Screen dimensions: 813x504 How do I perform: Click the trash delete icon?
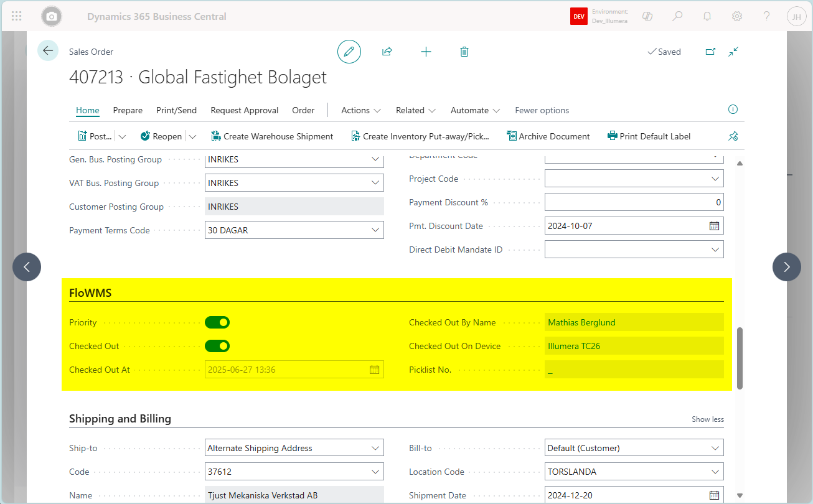pyautogui.click(x=464, y=52)
